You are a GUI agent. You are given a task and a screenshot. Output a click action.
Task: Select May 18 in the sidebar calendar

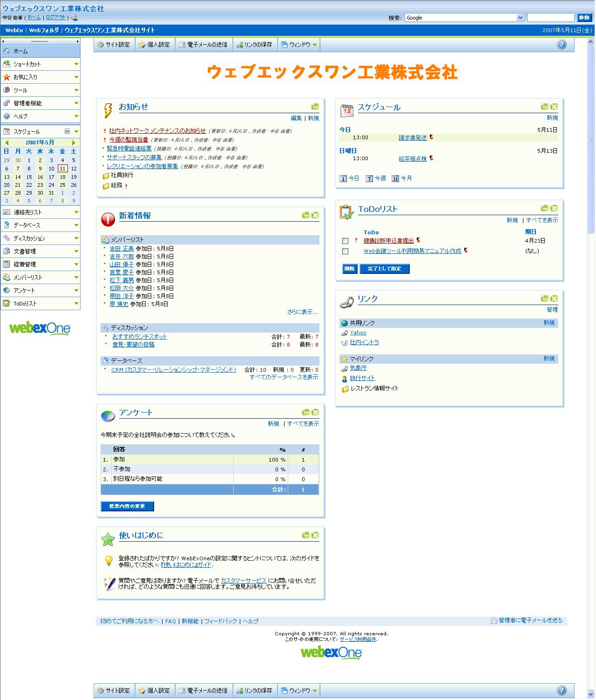pos(62,177)
